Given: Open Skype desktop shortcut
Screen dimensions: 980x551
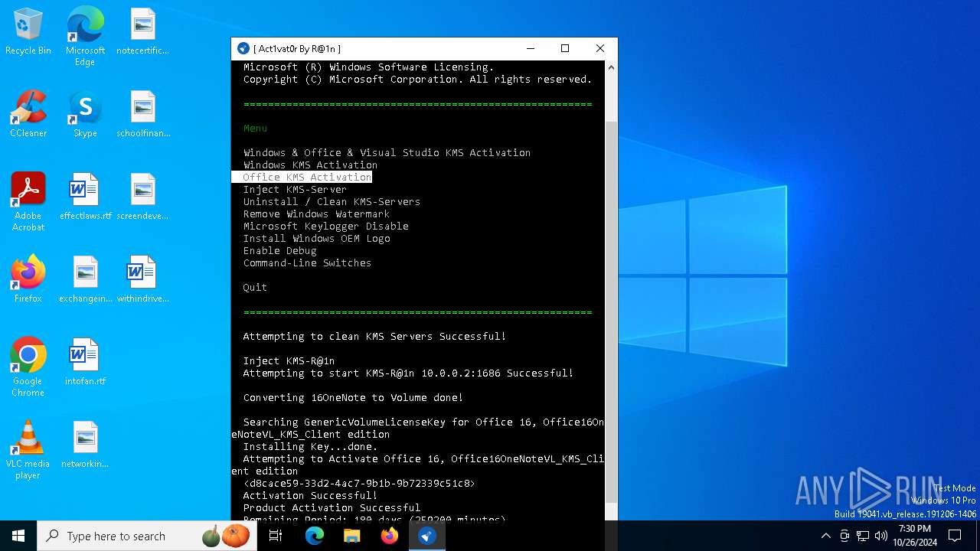Looking at the screenshot, I should coord(85,115).
